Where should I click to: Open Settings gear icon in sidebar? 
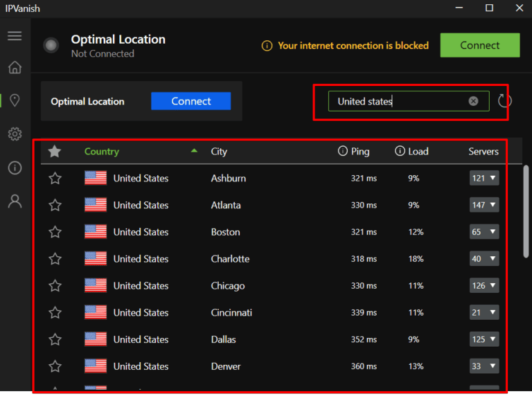[x=15, y=134]
